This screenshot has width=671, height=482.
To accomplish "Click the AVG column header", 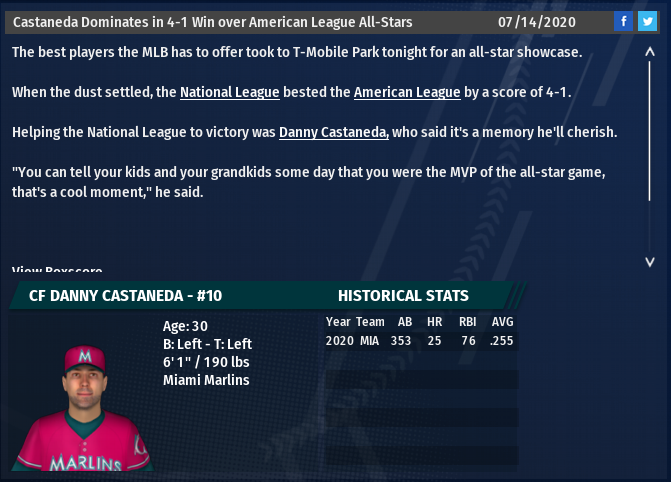I will tap(502, 322).
